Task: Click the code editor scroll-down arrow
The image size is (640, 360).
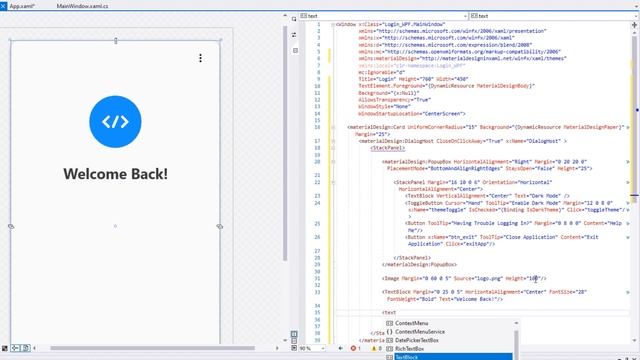Action: (x=634, y=340)
